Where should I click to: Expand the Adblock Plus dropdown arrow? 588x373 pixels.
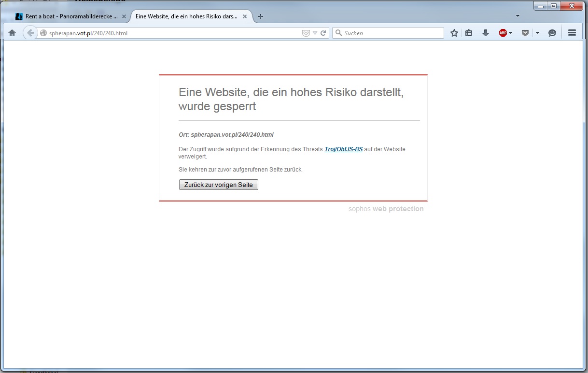tap(511, 33)
